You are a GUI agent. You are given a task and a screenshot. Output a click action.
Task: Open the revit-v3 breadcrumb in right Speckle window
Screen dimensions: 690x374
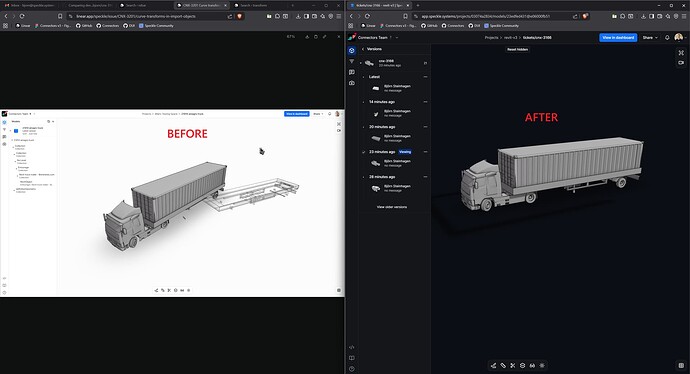click(x=510, y=37)
